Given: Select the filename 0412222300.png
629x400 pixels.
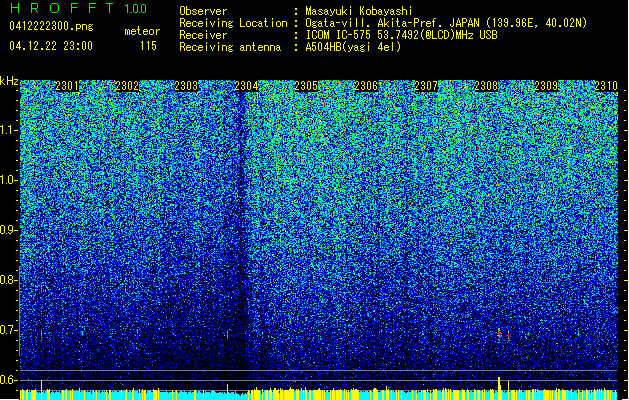Looking at the screenshot, I should point(51,26).
